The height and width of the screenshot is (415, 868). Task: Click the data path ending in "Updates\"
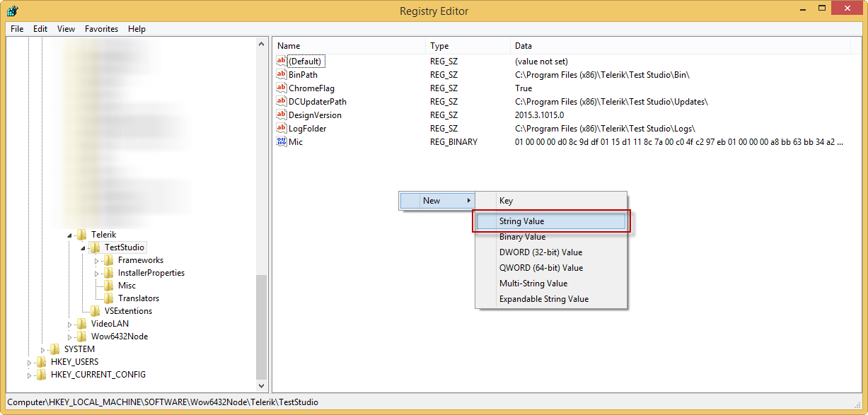(611, 102)
